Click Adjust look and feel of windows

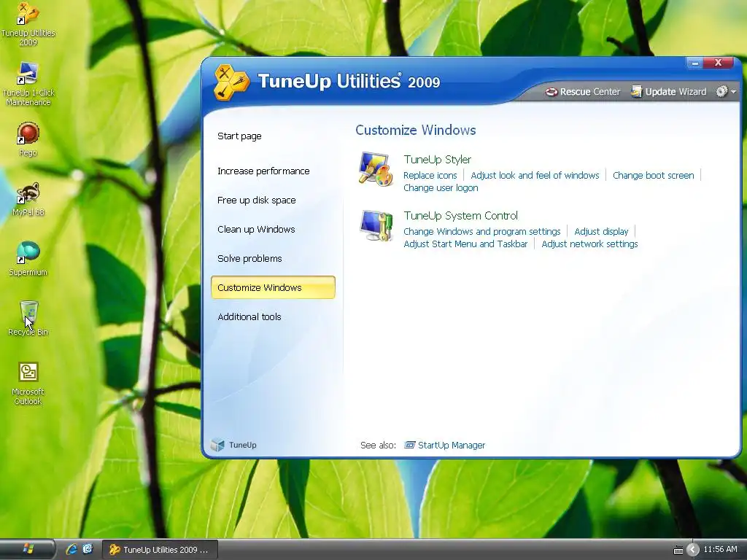pyautogui.click(x=535, y=175)
